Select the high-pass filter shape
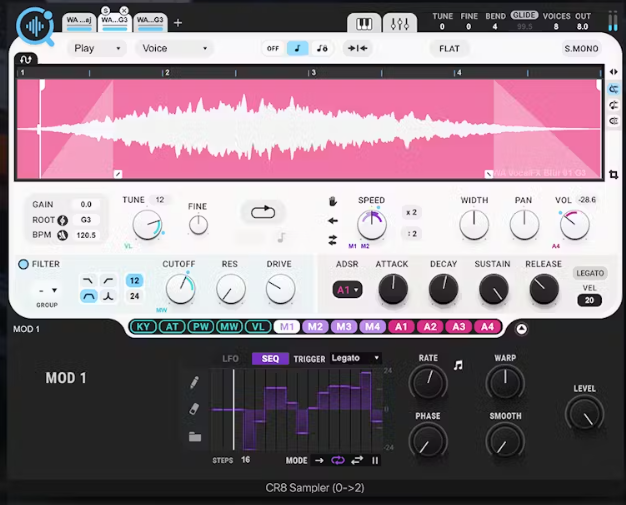This screenshot has width=626, height=505. click(x=108, y=281)
